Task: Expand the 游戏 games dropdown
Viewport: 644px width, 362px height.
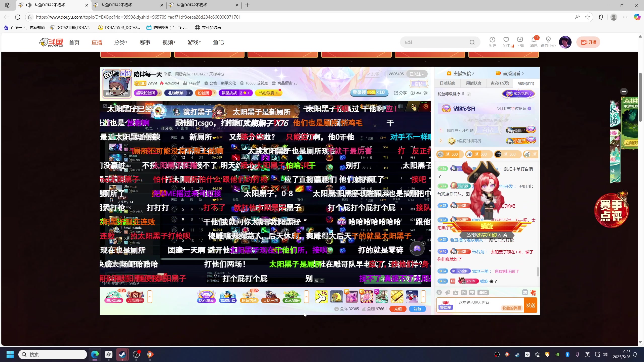Action: [194, 42]
